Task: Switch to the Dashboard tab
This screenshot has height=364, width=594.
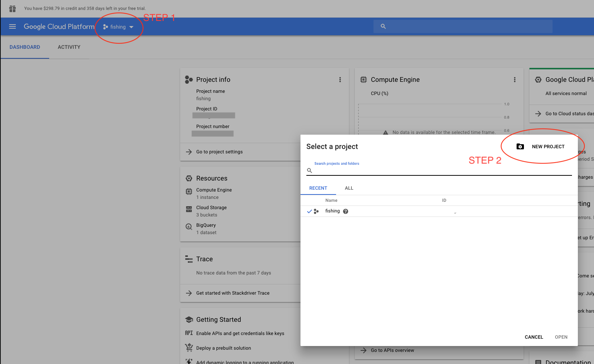Action: 25,47
